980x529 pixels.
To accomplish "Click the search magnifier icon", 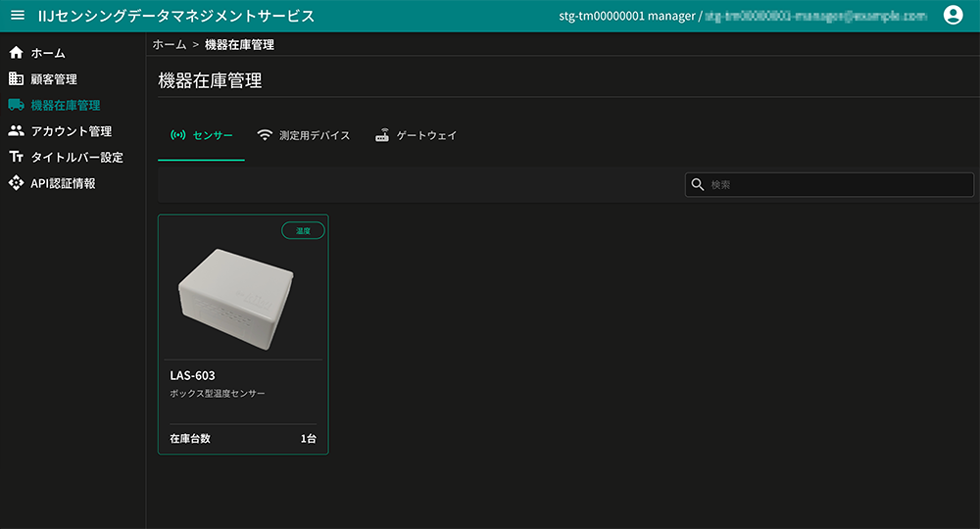I will coord(698,185).
